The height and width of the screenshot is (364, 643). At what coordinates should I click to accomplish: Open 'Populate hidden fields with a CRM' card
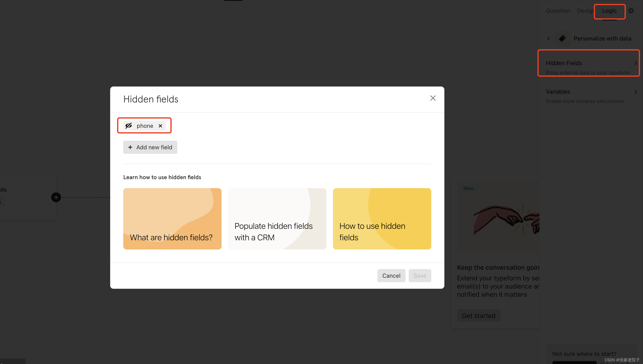pyautogui.click(x=277, y=219)
